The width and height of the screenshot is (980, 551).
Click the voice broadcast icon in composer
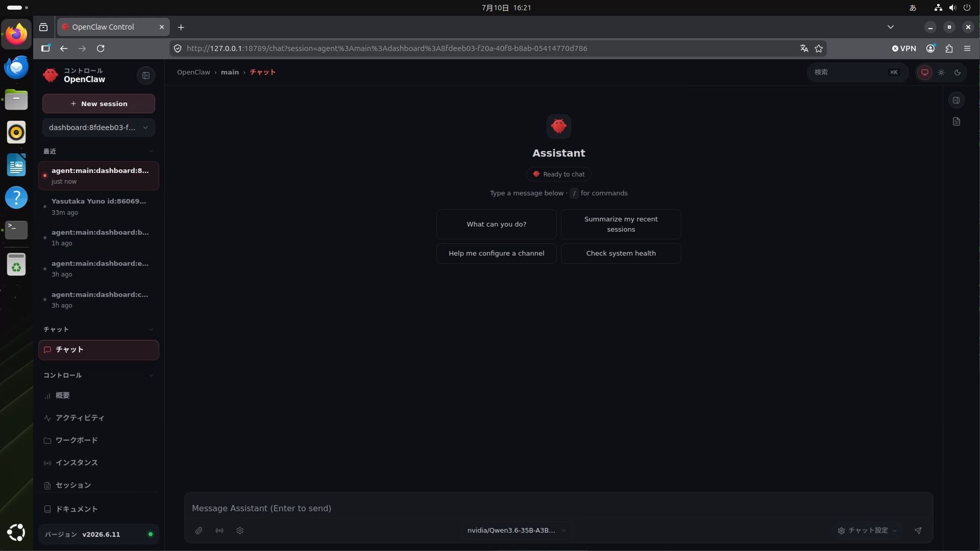pyautogui.click(x=219, y=531)
